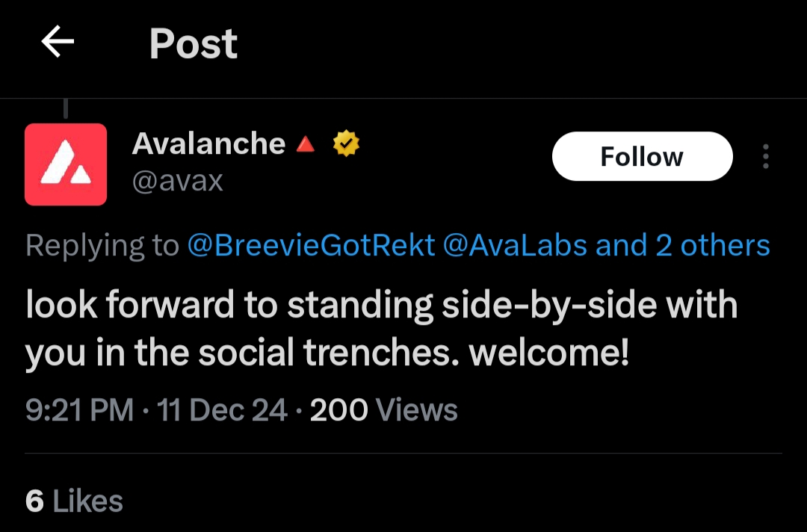Follow the Avalanche account
807x532 pixels.
(642, 157)
